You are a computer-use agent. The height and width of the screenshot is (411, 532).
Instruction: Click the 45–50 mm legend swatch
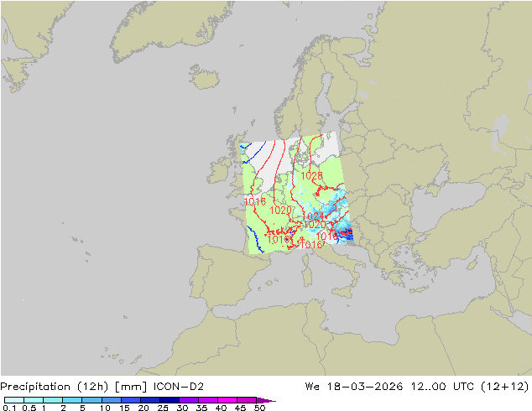247,400
